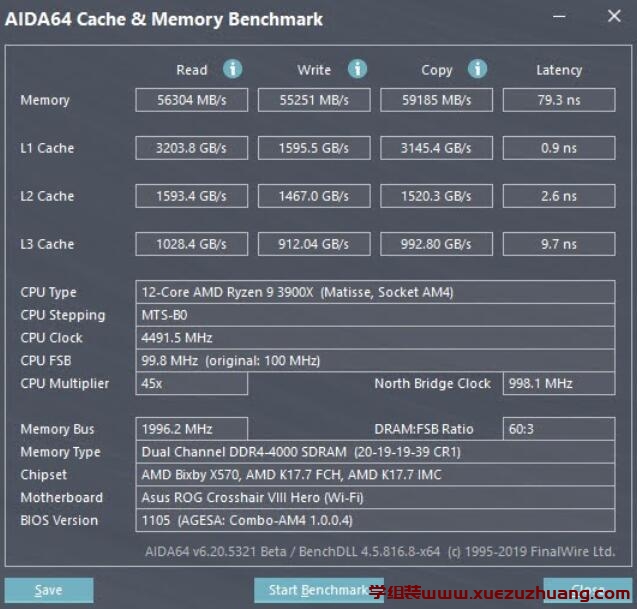
Task: Click the Memory Bus value 1996.2 MHz
Action: tap(192, 429)
